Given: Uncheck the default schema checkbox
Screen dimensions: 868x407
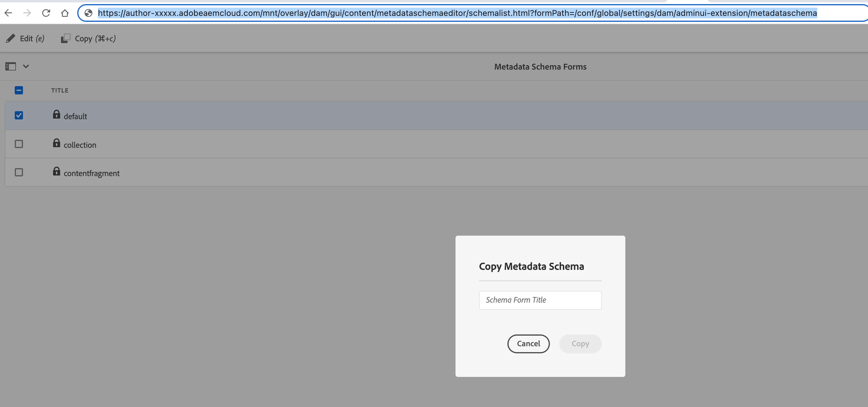Looking at the screenshot, I should point(19,116).
